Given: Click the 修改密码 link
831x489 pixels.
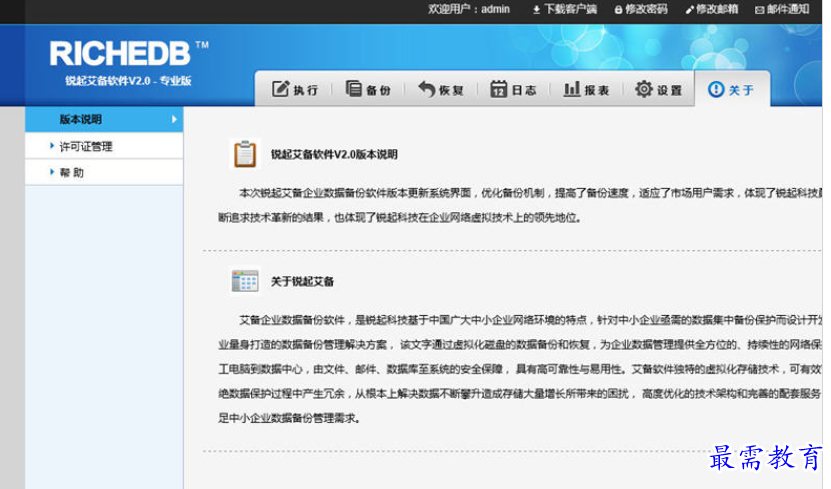Looking at the screenshot, I should tap(646, 9).
